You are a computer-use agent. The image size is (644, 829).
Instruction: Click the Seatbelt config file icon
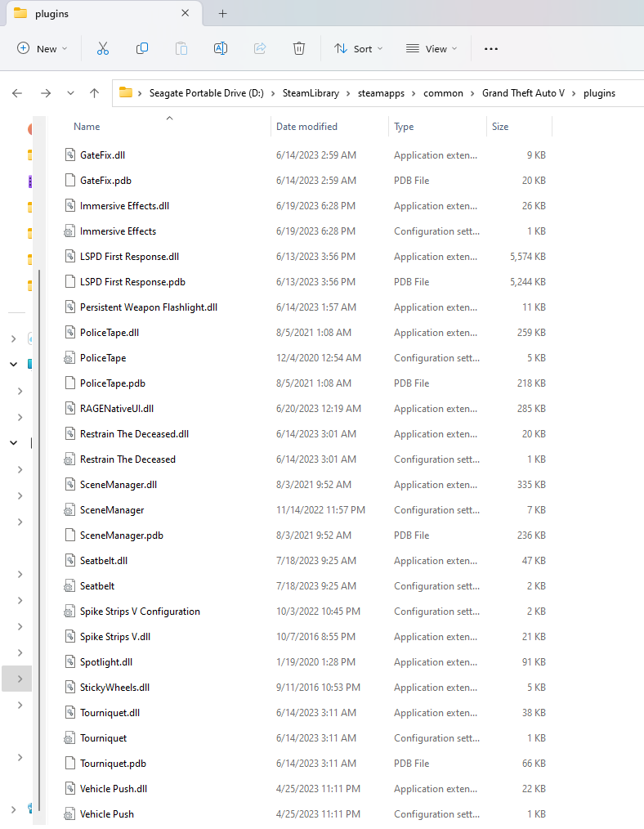pyautogui.click(x=69, y=586)
